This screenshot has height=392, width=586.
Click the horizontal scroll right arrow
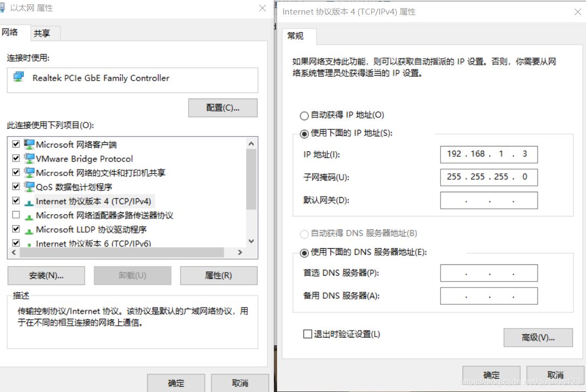[240, 253]
